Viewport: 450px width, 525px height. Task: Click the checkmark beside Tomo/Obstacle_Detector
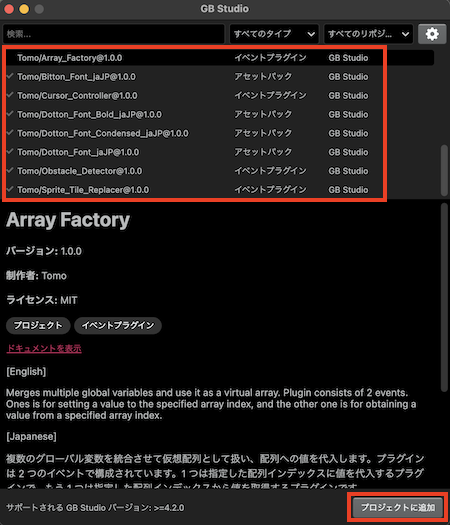pos(10,170)
